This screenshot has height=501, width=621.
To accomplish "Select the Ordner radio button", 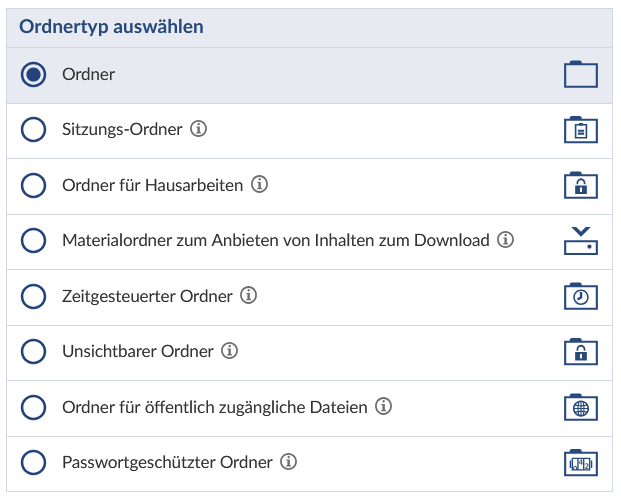I will (33, 75).
